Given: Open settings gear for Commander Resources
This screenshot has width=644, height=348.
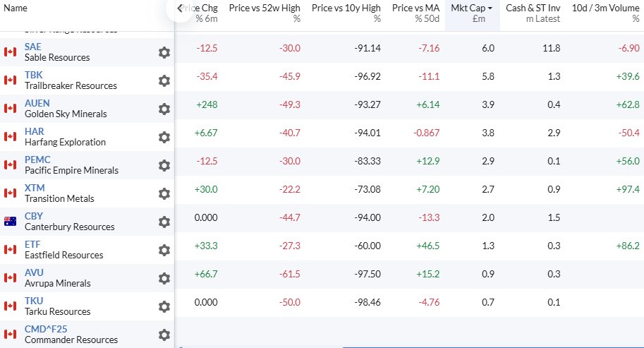Looking at the screenshot, I should click(x=164, y=335).
